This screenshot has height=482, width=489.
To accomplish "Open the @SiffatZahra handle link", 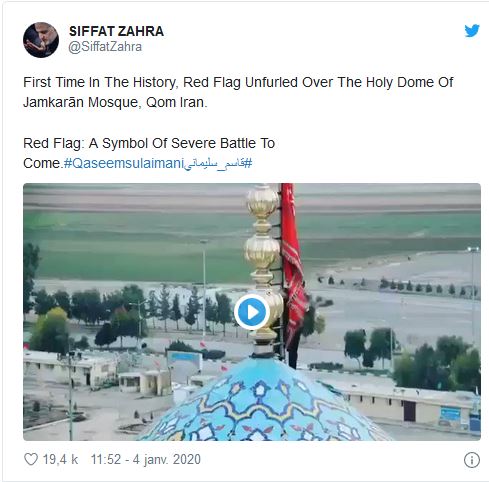I will [105, 47].
